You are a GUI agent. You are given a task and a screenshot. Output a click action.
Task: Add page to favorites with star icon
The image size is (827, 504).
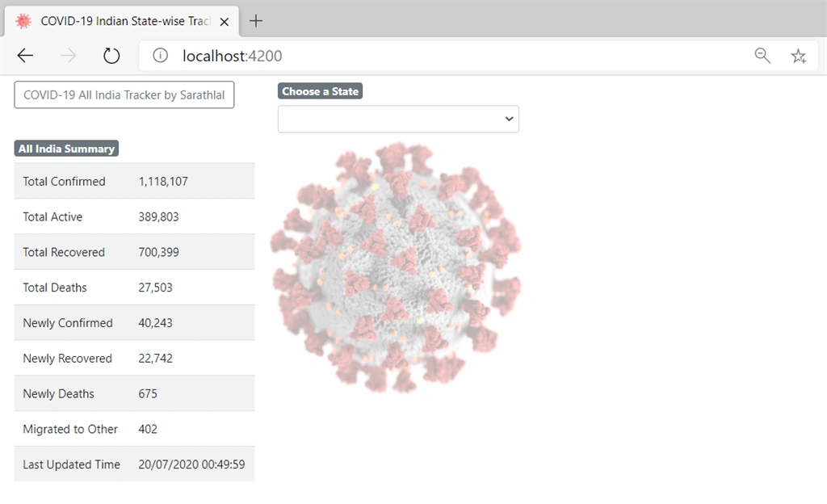pos(799,56)
